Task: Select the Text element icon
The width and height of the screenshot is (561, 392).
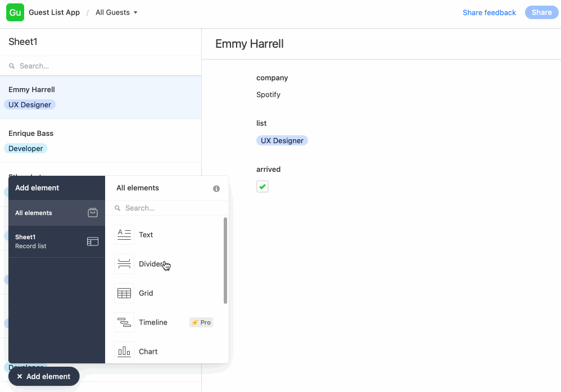Action: tap(124, 234)
